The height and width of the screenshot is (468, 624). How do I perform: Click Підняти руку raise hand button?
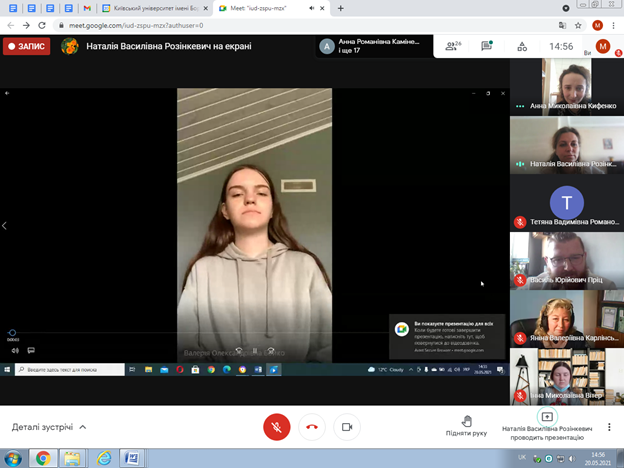coord(466,426)
